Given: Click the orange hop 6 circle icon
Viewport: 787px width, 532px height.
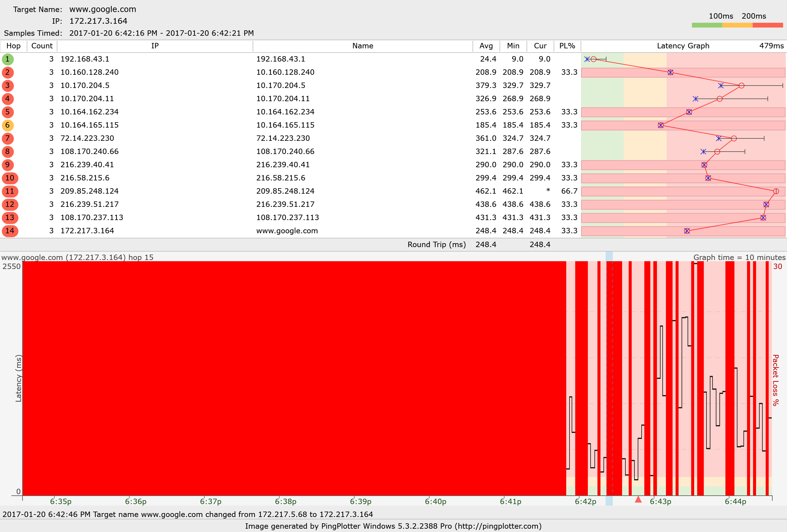Looking at the screenshot, I should click(x=8, y=125).
